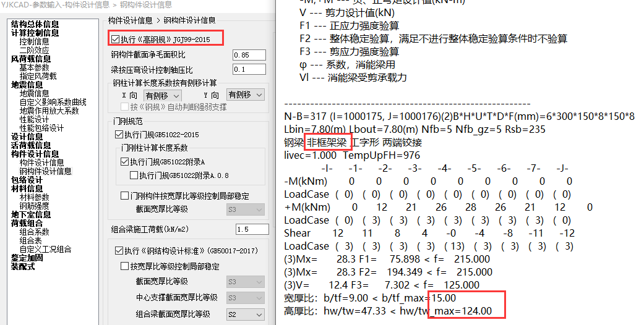
Task: Select 结构总体信息 in tree
Action: 35,24
